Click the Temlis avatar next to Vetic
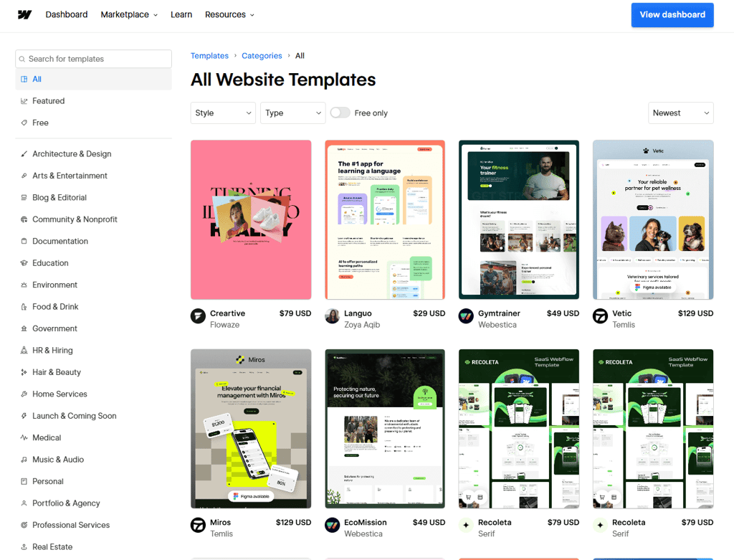The height and width of the screenshot is (560, 734). 600,316
